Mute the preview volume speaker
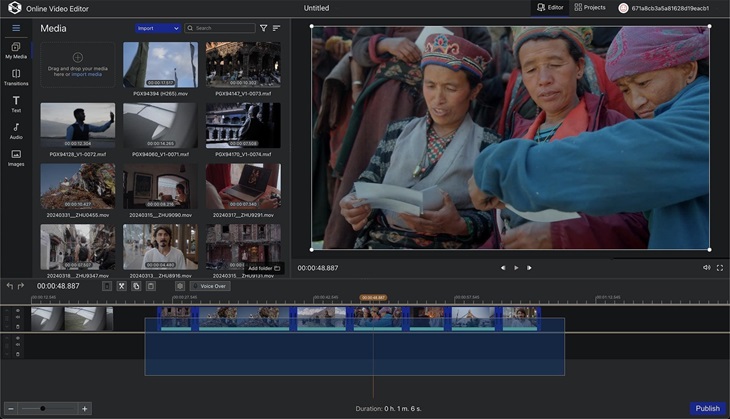730x419 pixels. click(x=706, y=267)
